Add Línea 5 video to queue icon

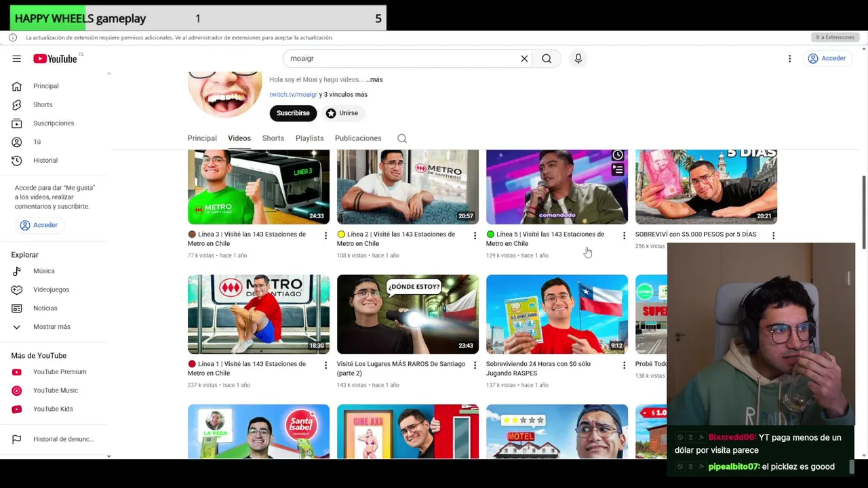617,170
